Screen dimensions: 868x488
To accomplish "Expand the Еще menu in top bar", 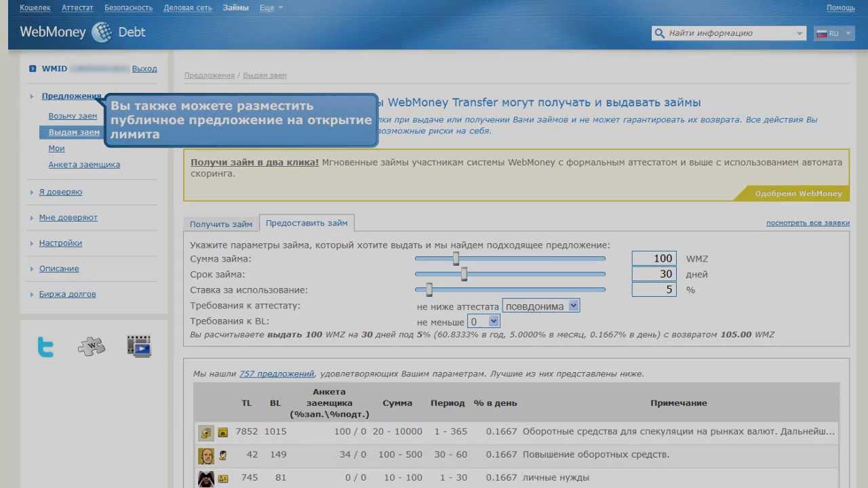I will point(271,8).
